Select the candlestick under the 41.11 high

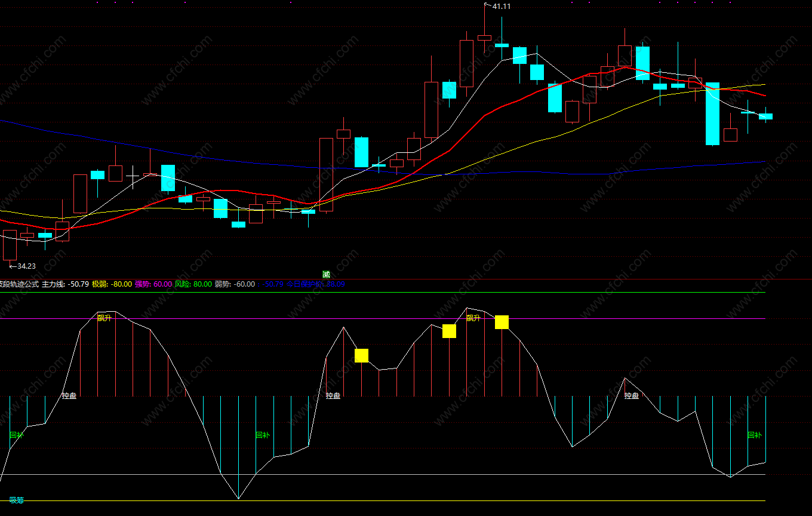484,38
